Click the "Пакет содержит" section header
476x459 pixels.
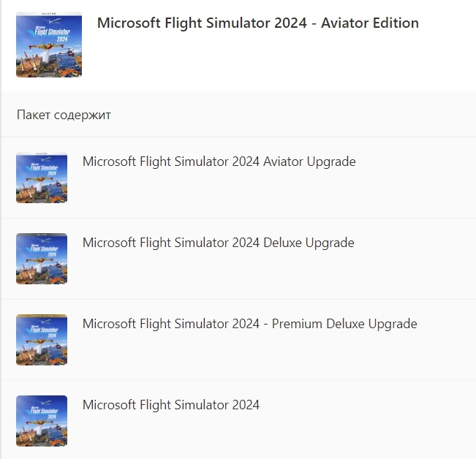64,115
